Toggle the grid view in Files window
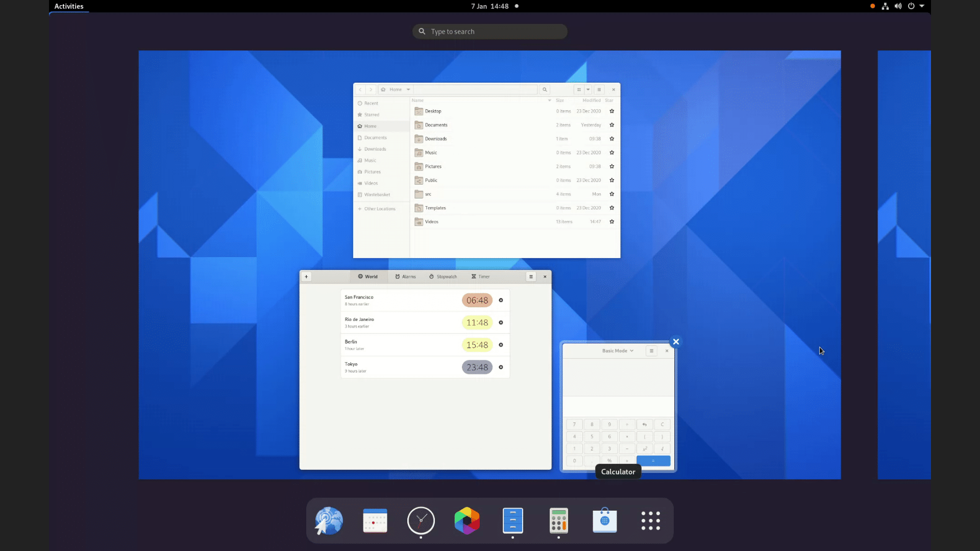The image size is (980, 551). pyautogui.click(x=579, y=89)
